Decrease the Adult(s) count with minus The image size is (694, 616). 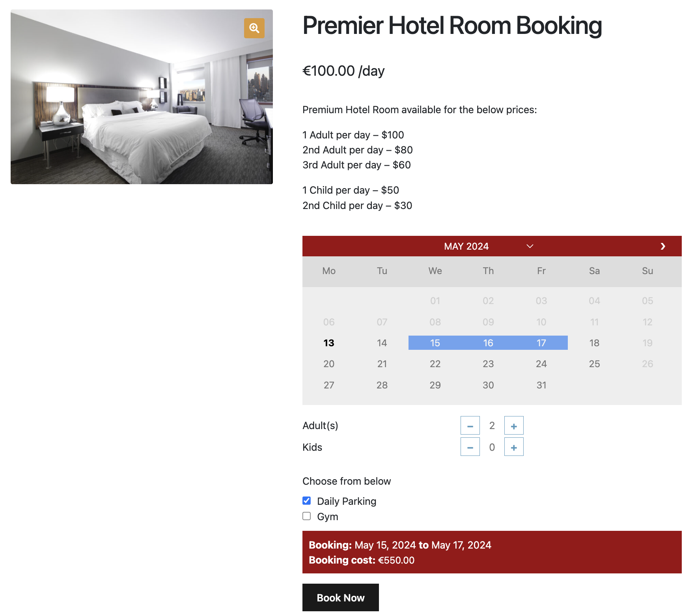(x=470, y=426)
